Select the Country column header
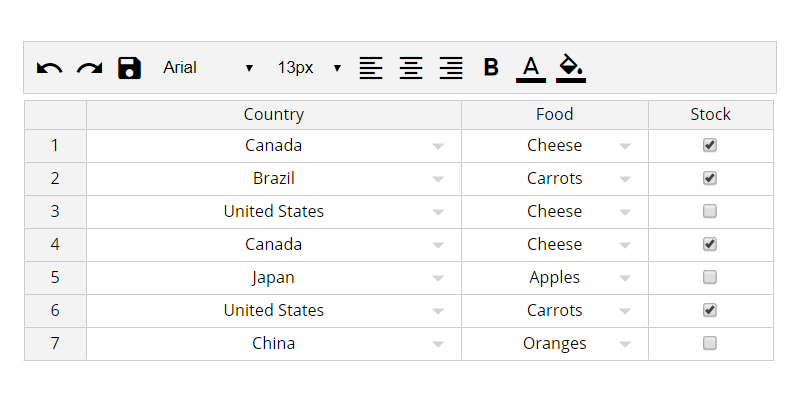The width and height of the screenshot is (800, 400). tap(273, 115)
